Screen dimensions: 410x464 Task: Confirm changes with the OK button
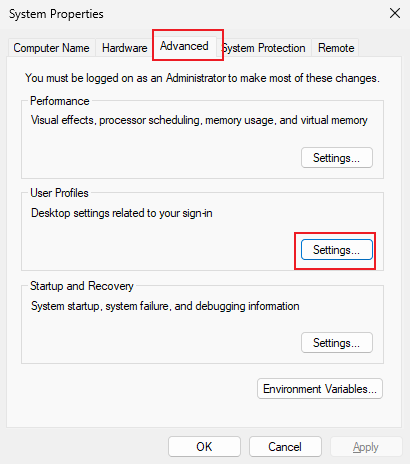click(204, 447)
